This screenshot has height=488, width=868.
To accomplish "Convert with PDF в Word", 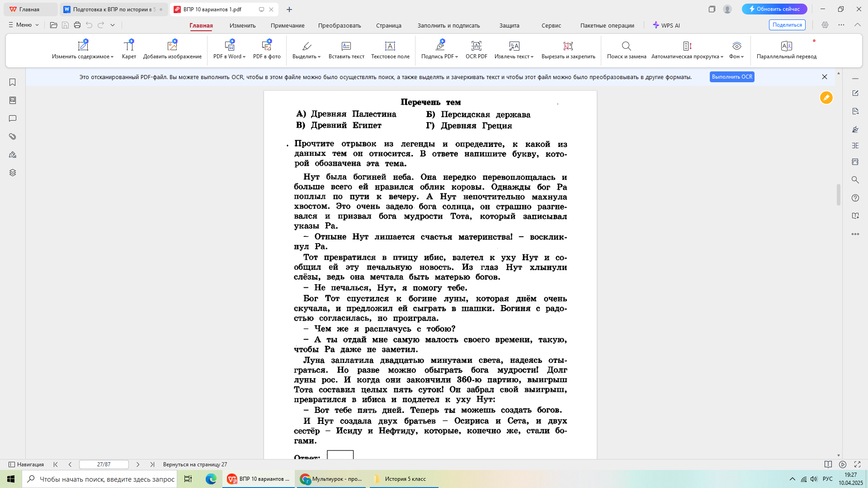I will click(x=229, y=50).
